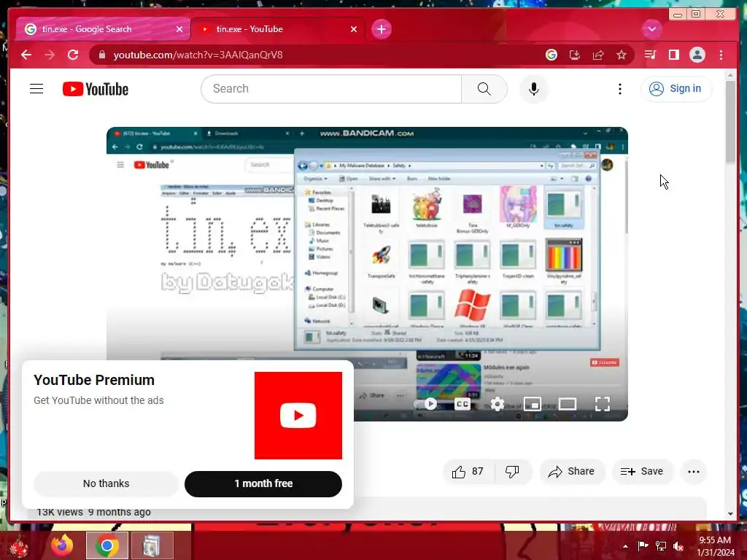Open the third pinned taskbar program

(152, 545)
